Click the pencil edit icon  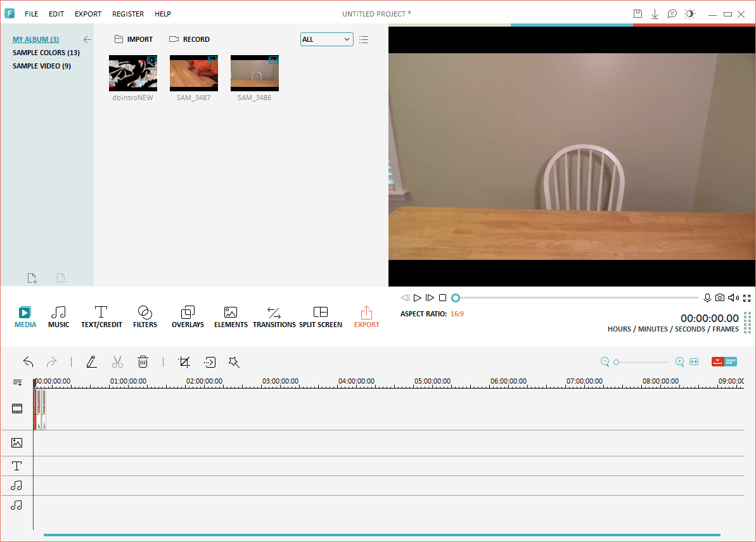pos(92,362)
